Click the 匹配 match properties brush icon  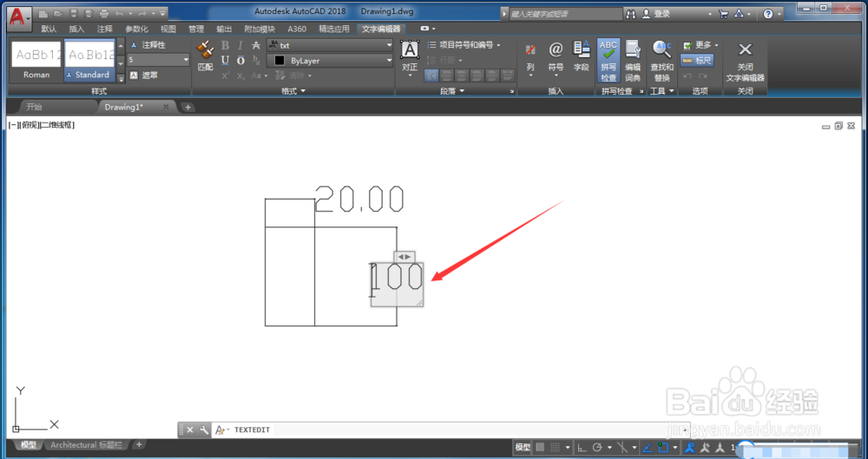206,56
